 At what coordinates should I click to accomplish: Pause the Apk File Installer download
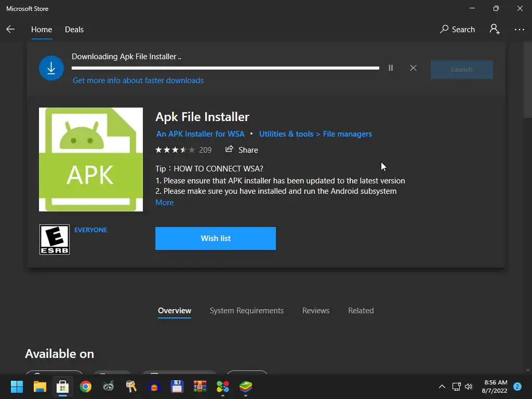click(391, 68)
